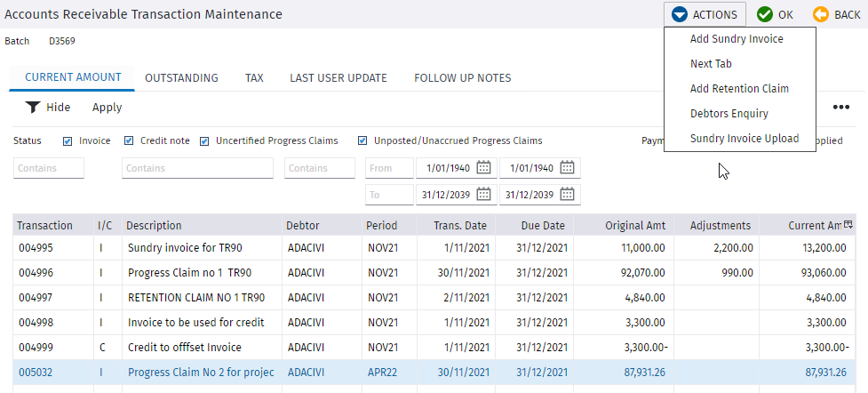Choose Add Sundry Invoice from menu
This screenshot has width=868, height=393.
pos(737,39)
